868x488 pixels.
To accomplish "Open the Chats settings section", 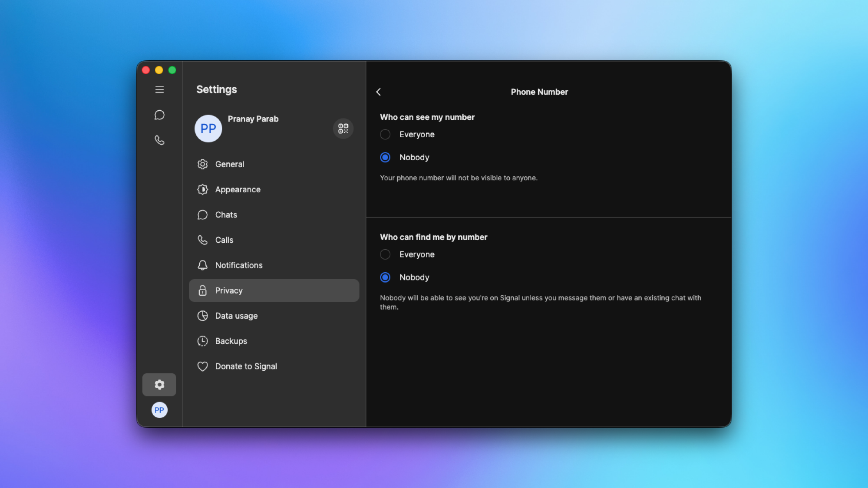I will [226, 214].
